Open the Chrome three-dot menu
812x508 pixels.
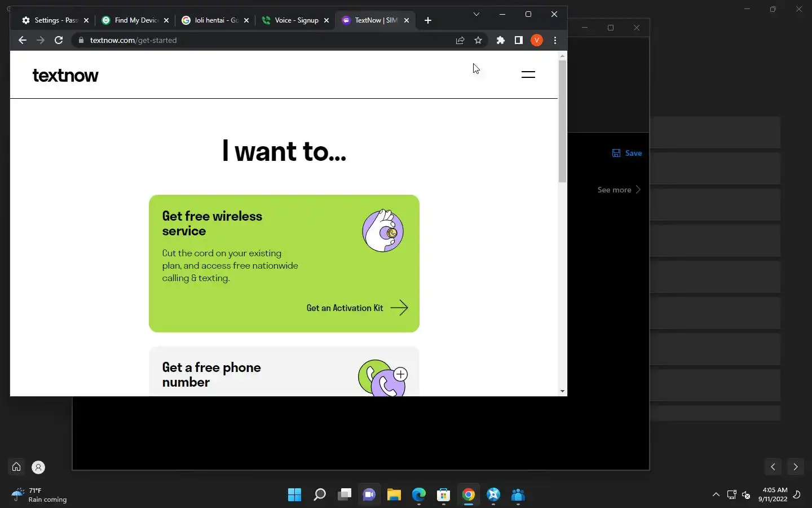click(555, 40)
